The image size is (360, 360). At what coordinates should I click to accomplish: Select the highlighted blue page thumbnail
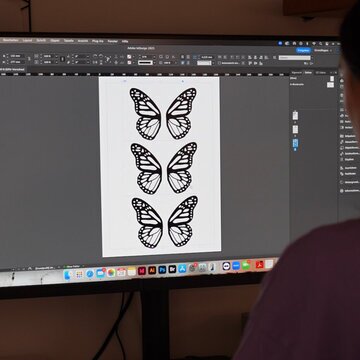coord(295,143)
